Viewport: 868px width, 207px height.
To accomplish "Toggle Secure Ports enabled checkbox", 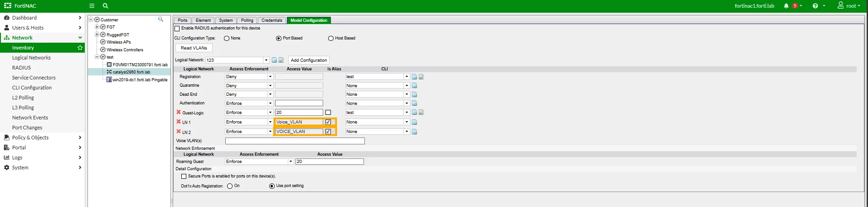I will pyautogui.click(x=184, y=176).
